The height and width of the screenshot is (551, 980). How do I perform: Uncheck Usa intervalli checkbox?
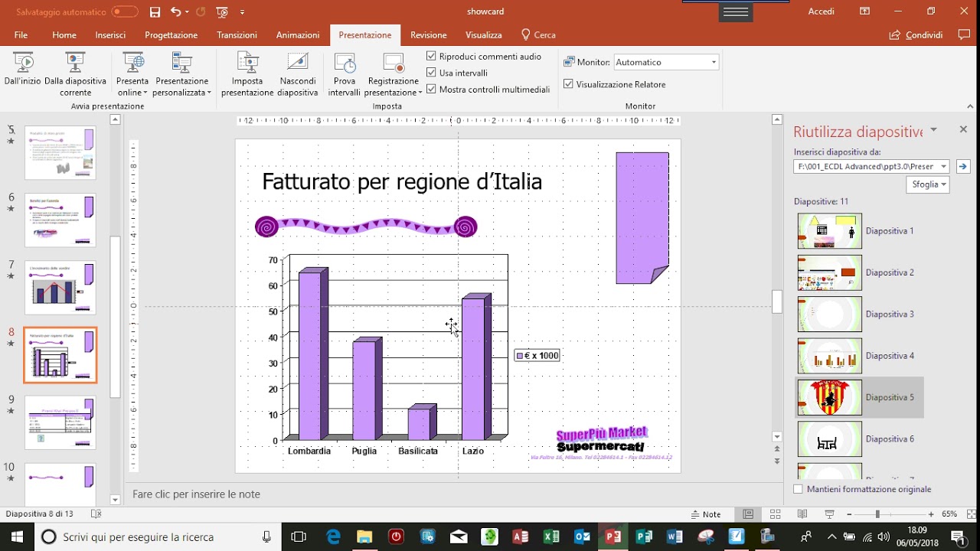coord(431,73)
